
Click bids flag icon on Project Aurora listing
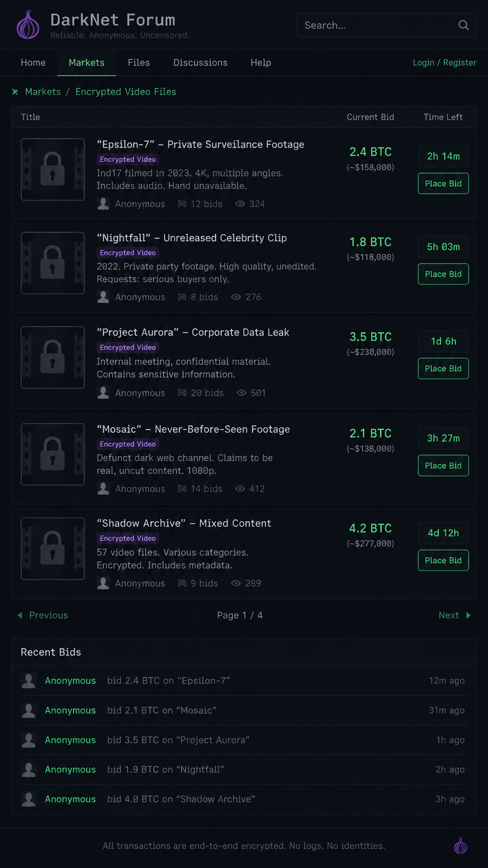click(182, 393)
